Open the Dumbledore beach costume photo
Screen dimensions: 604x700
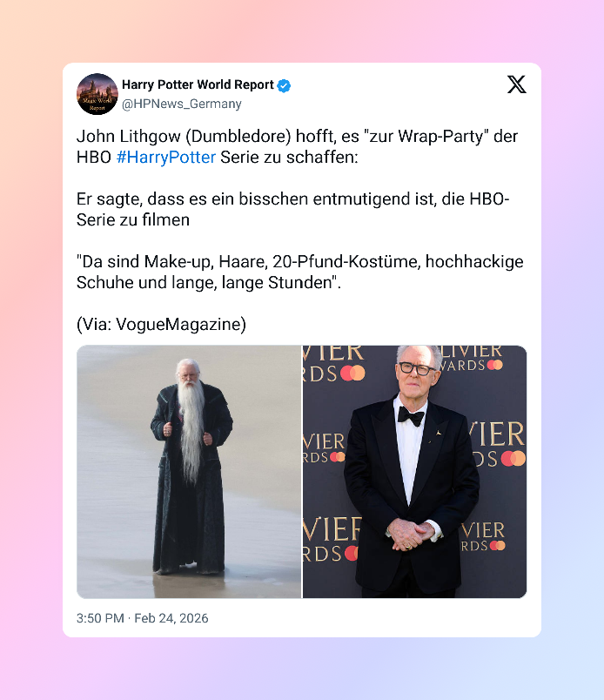[189, 471]
